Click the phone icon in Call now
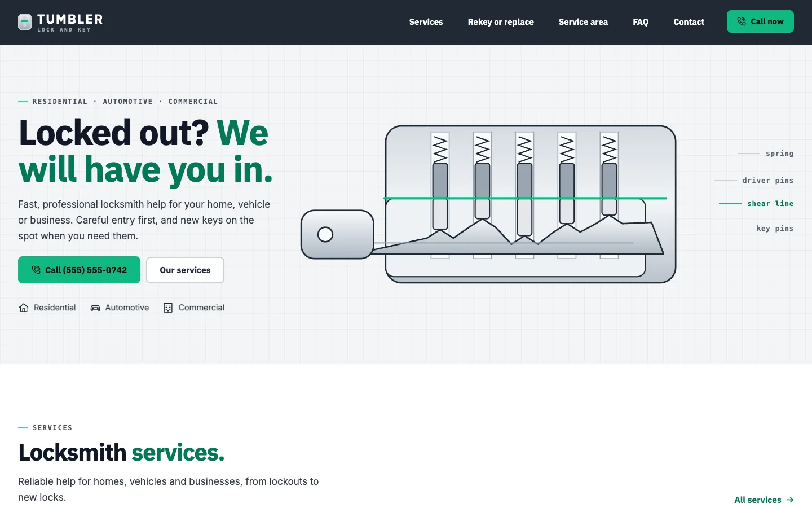Screen dimensions: 812x508 [741, 21]
